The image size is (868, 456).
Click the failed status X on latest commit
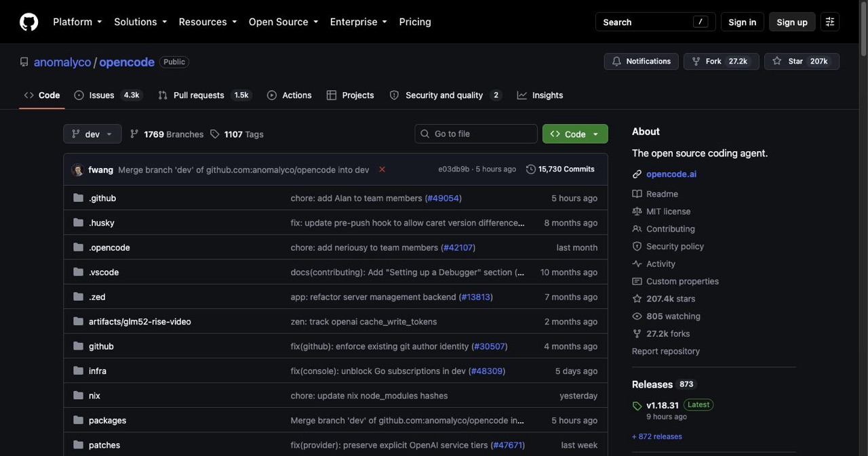(x=382, y=169)
